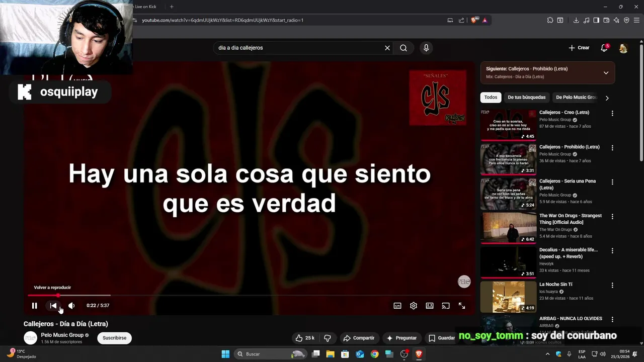Click the previous/replay track button
This screenshot has height=362, width=644.
53,306
